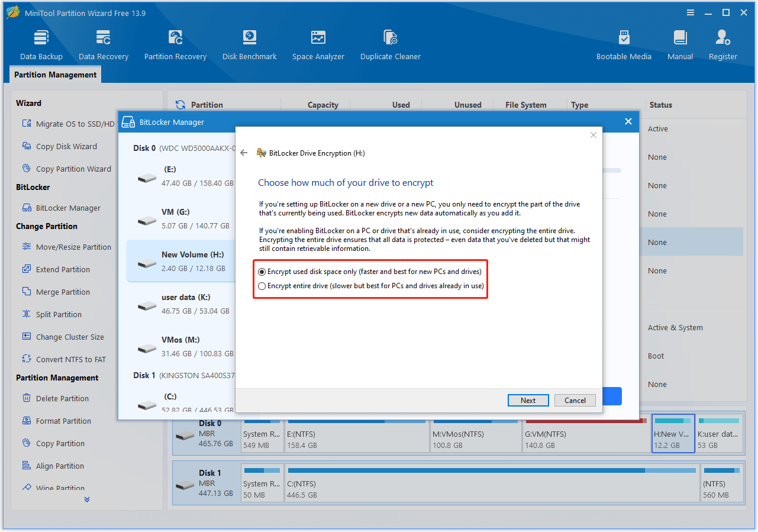The width and height of the screenshot is (758, 532).
Task: Select Disk 0 System R... 549 MB block
Action: point(262,434)
